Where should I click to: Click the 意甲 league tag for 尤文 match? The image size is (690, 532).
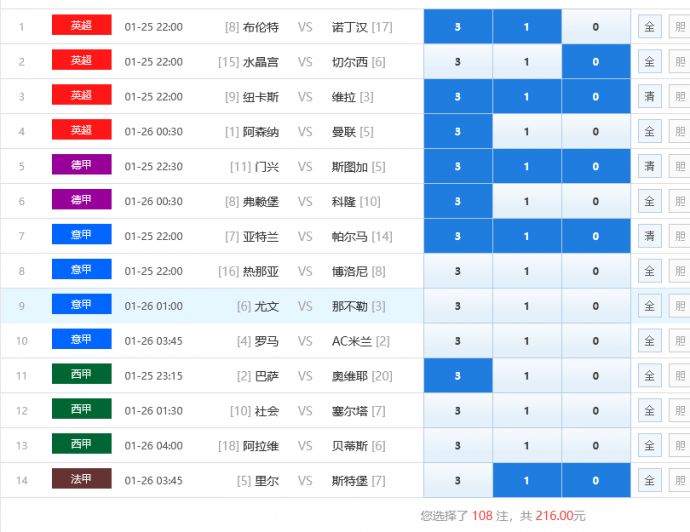click(x=81, y=304)
